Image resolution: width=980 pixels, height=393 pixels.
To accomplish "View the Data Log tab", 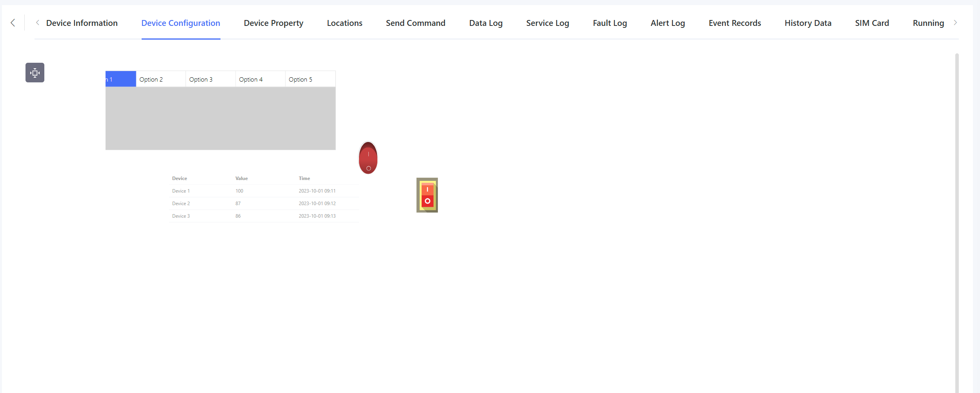I will pos(486,23).
